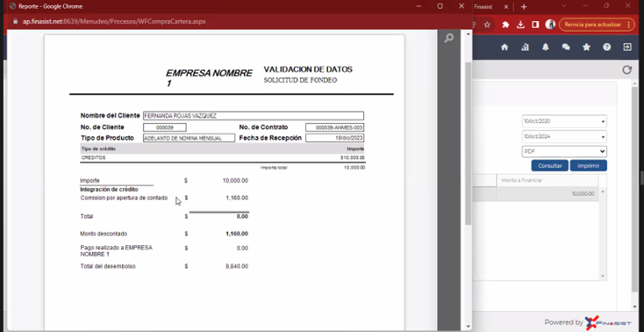Open the notifications bell icon
The height and width of the screenshot is (332, 644).
546,47
